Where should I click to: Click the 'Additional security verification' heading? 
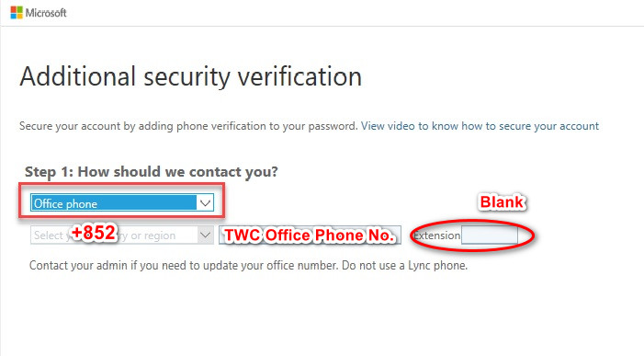click(191, 76)
